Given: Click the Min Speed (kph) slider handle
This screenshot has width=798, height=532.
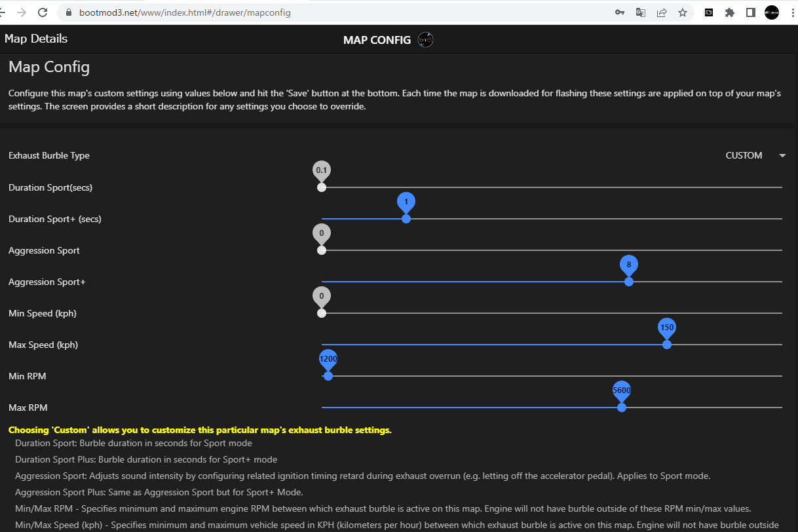Looking at the screenshot, I should click(x=322, y=313).
